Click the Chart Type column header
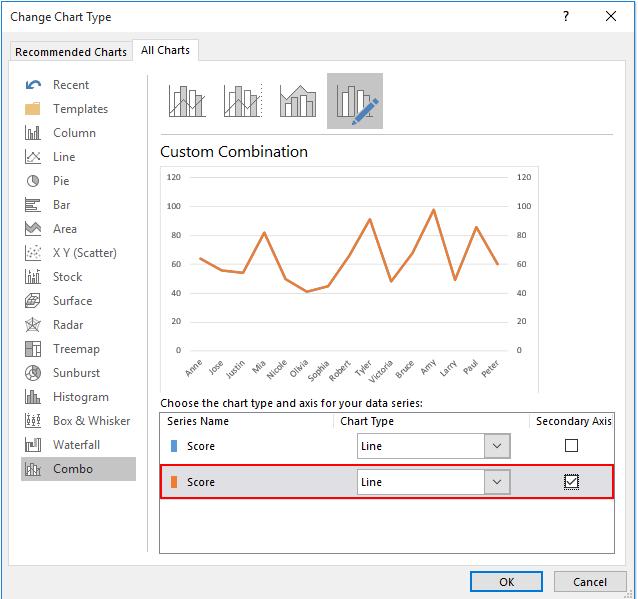The image size is (638, 599). coord(367,421)
